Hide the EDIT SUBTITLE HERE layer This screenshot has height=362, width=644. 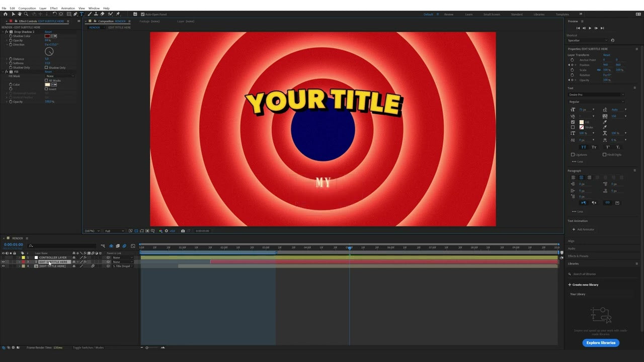4,261
